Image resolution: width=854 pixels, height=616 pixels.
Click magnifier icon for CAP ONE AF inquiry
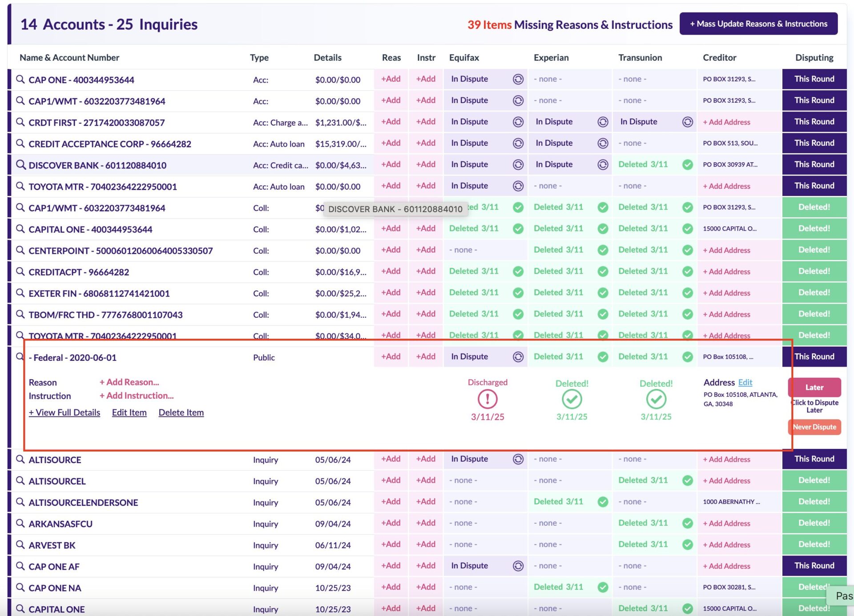20,566
